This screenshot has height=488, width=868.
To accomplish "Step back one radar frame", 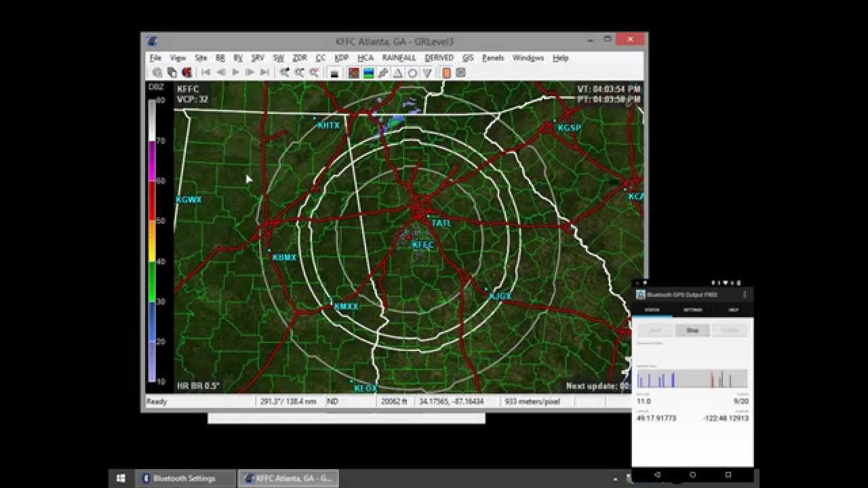I will [220, 73].
